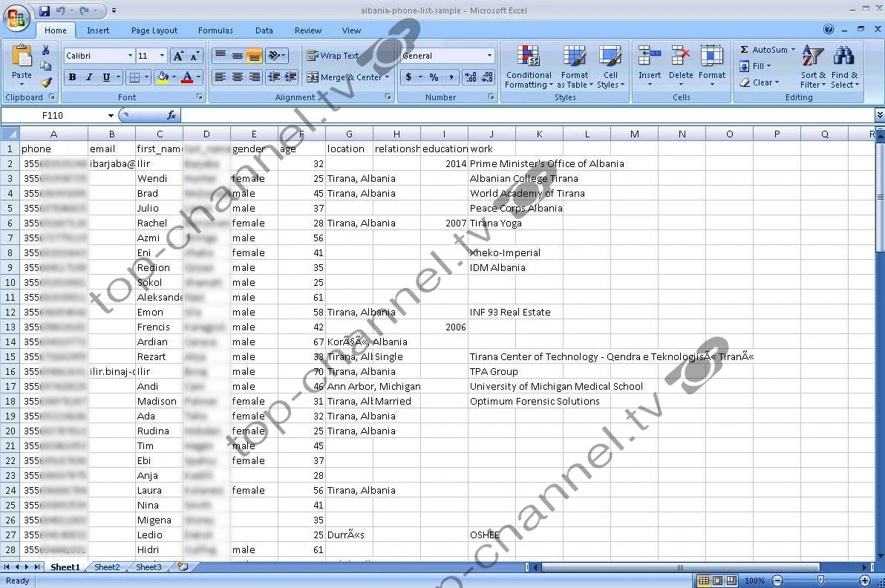Expand the General number format dropdown
The image size is (885, 588).
click(x=489, y=56)
